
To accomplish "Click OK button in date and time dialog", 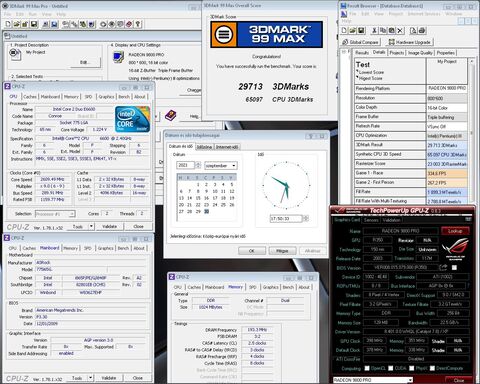I will 252,251.
